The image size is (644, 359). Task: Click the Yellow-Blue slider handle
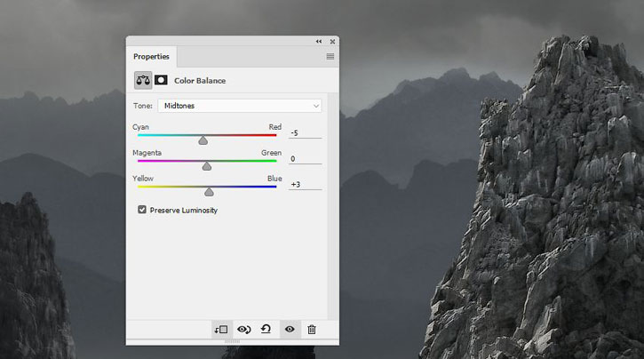[x=209, y=192]
